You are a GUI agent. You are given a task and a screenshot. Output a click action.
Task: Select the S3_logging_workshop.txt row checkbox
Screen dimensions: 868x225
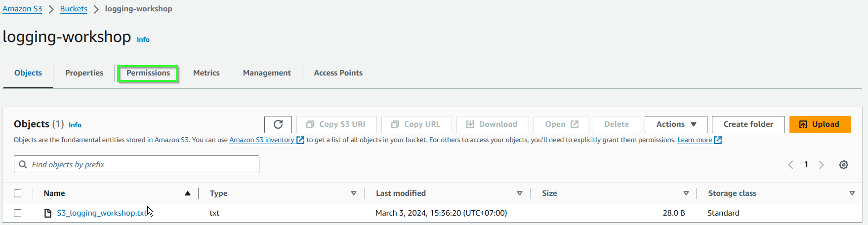pyautogui.click(x=18, y=213)
